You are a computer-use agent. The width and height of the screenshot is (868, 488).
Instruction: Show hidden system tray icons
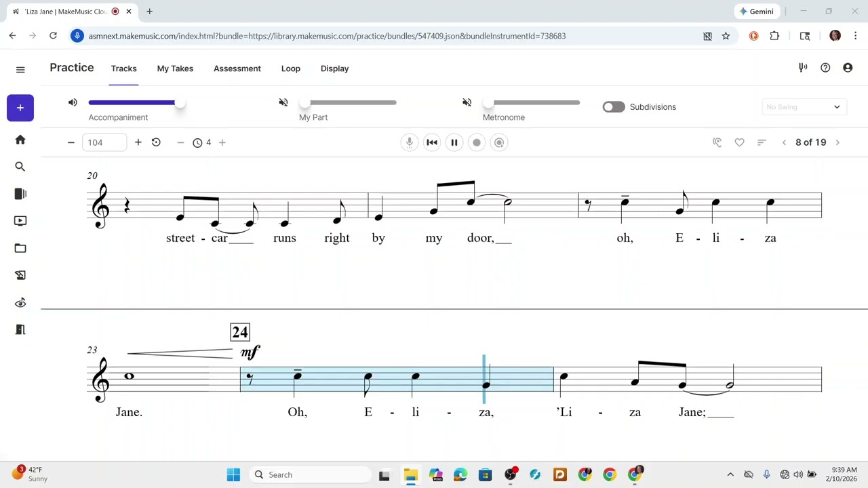coord(730,474)
